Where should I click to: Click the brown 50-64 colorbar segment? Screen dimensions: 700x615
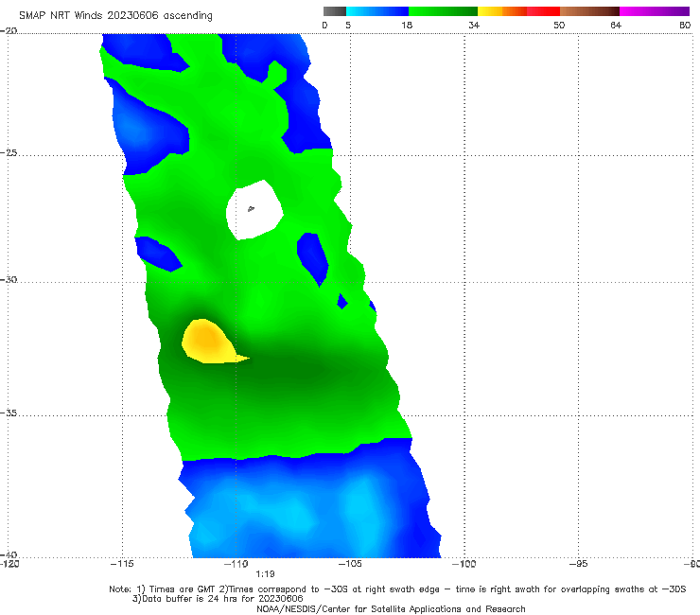(x=589, y=11)
